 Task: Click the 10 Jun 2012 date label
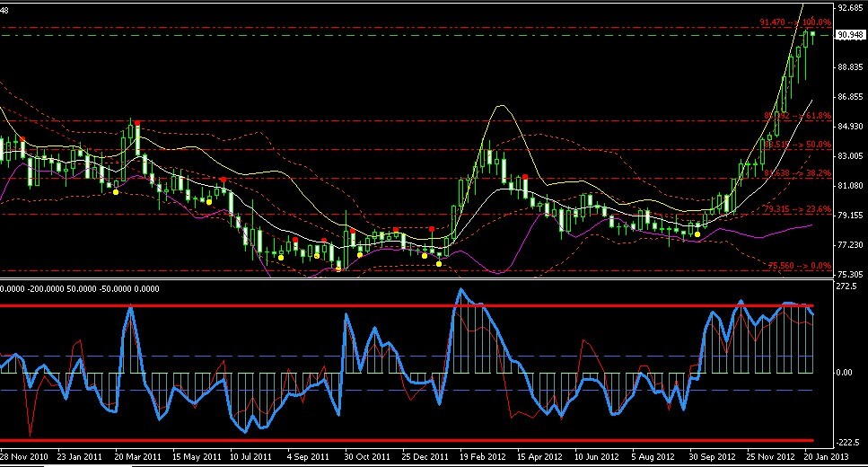(596, 457)
